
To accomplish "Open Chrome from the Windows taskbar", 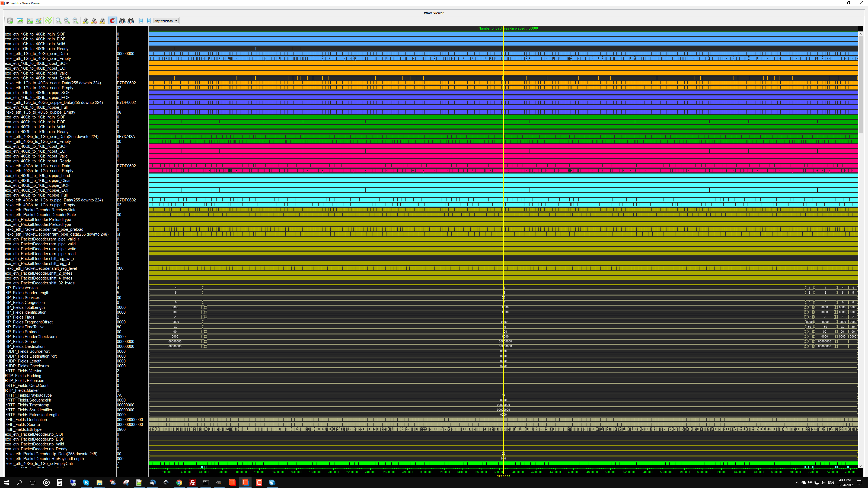I will click(179, 483).
